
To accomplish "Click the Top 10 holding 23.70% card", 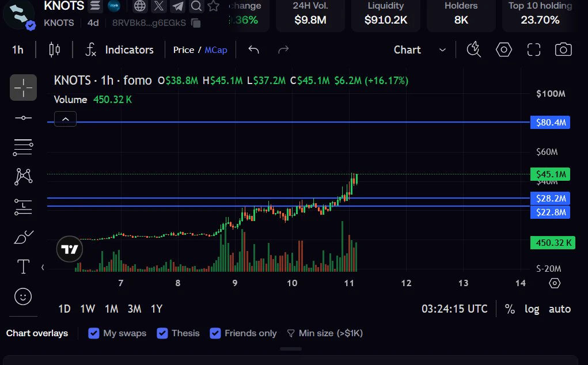I will [x=540, y=15].
